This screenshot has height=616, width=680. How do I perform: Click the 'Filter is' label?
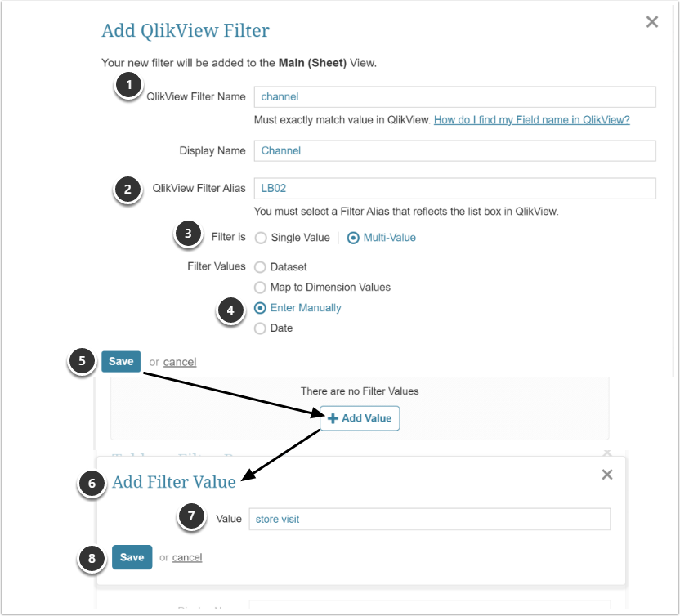tap(229, 237)
